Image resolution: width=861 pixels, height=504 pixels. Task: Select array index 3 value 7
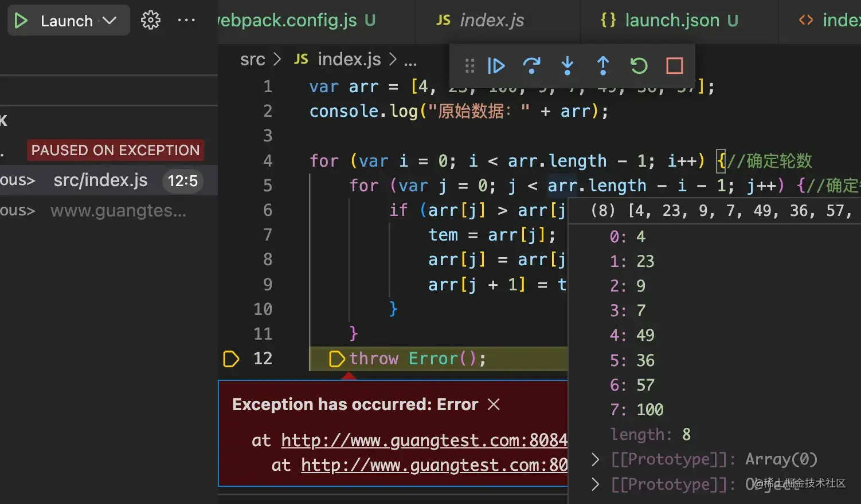click(628, 310)
